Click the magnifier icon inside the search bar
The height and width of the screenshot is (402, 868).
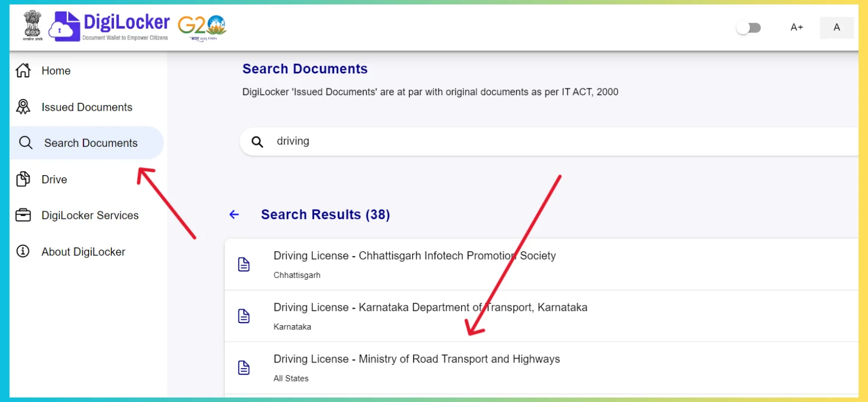[x=257, y=141]
